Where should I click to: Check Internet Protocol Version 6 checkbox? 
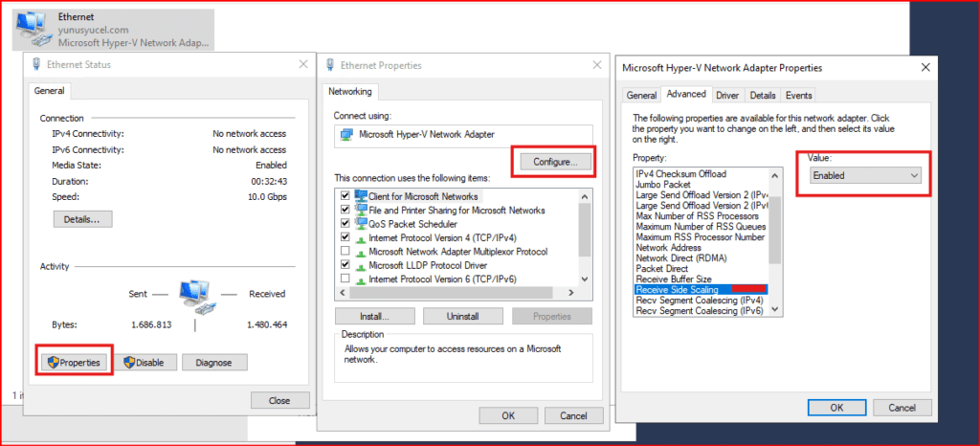[345, 279]
